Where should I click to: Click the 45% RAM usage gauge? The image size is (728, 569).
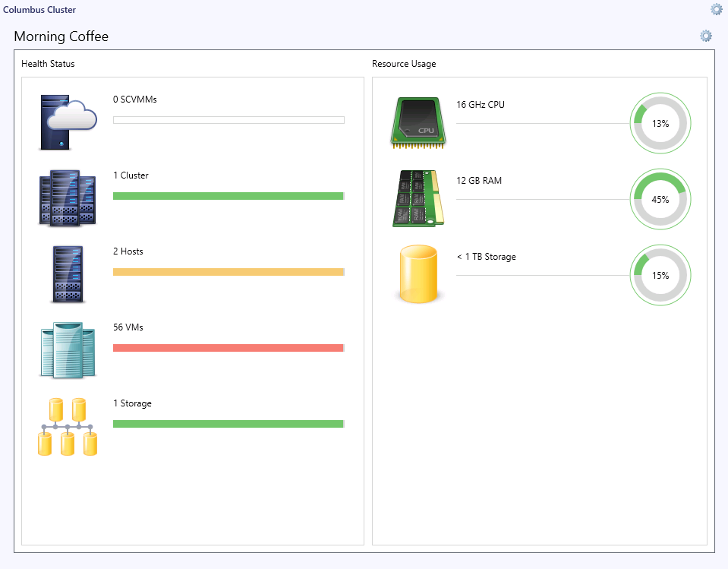click(x=660, y=199)
